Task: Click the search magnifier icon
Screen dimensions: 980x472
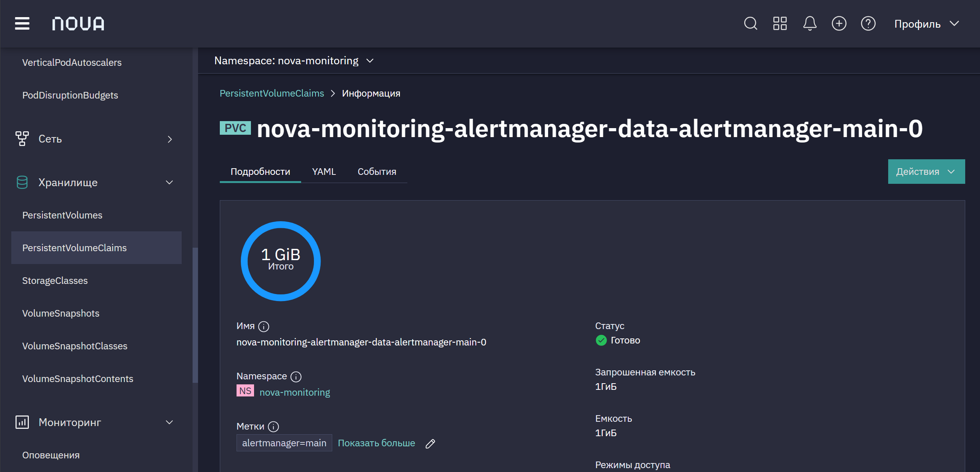Action: tap(750, 23)
